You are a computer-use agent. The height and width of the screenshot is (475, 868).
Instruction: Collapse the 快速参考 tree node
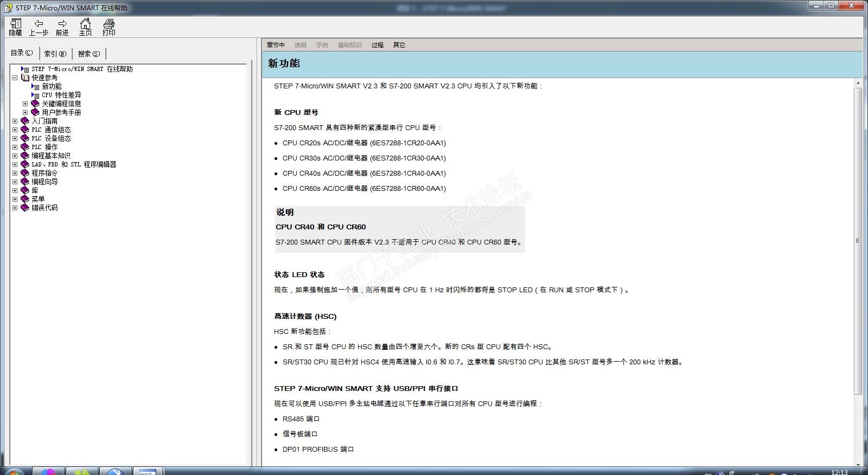pos(15,78)
